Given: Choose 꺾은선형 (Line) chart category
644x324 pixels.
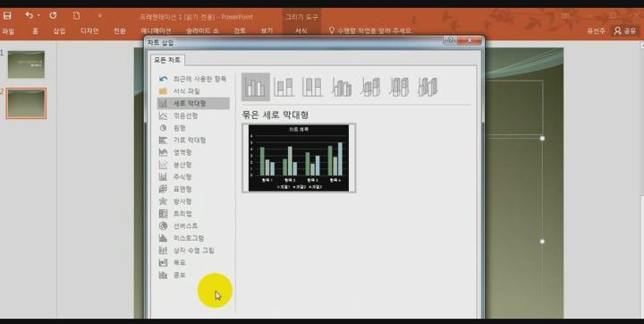Looking at the screenshot, I should click(193, 116).
